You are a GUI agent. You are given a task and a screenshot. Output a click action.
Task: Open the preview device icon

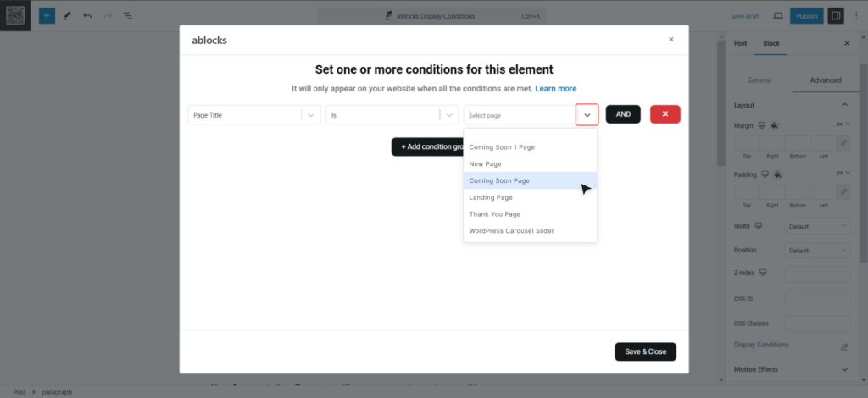(778, 16)
